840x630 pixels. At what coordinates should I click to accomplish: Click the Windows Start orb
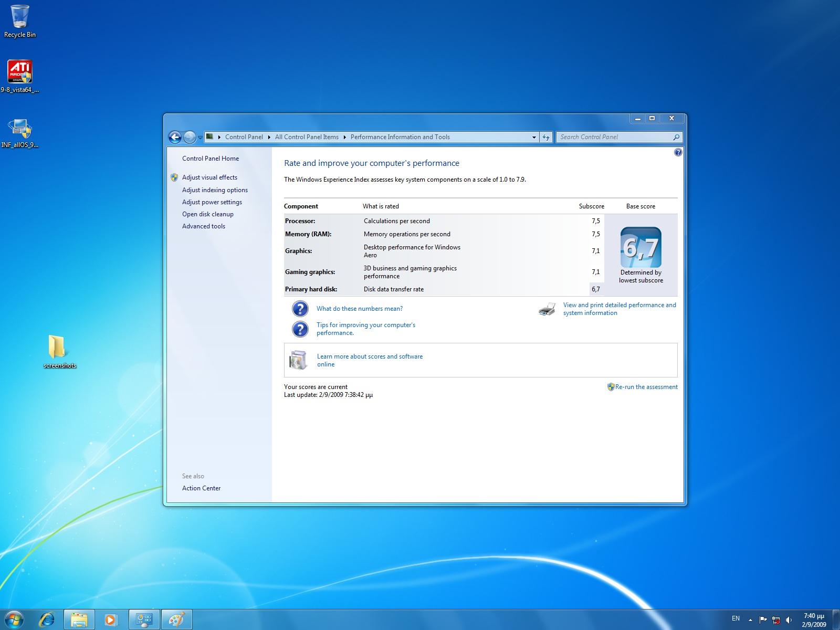tap(14, 619)
